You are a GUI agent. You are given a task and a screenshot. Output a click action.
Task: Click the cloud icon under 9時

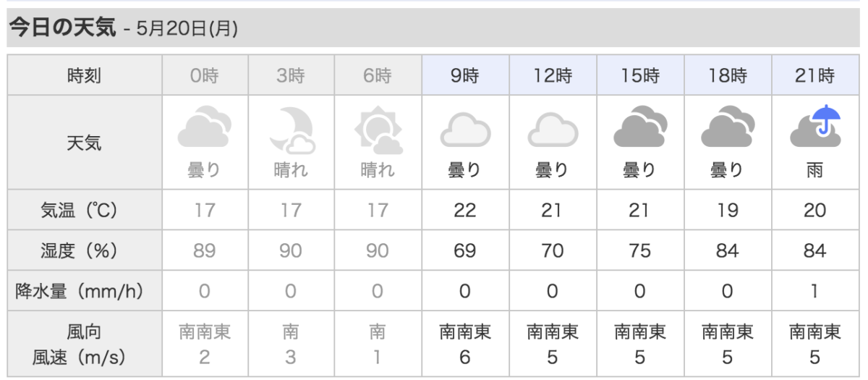click(465, 130)
